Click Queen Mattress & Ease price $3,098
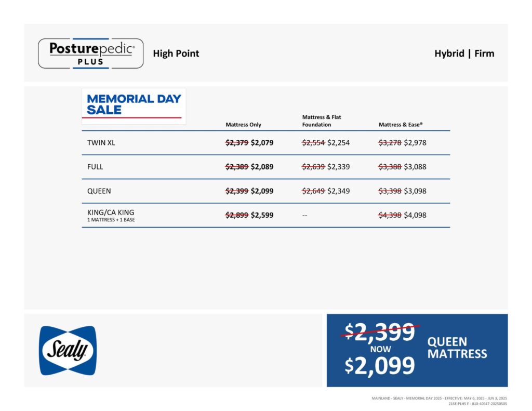This screenshot has height=411, width=532. [415, 191]
